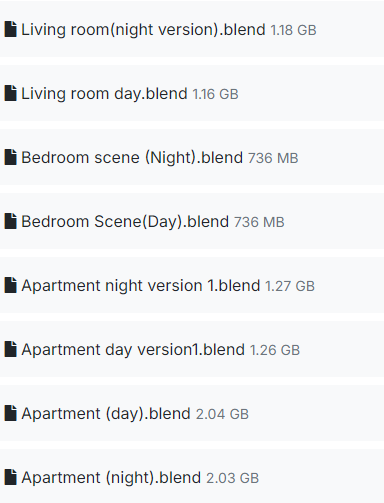
Task: Click file icon beside Living room(night version).blend
Action: coord(10,29)
